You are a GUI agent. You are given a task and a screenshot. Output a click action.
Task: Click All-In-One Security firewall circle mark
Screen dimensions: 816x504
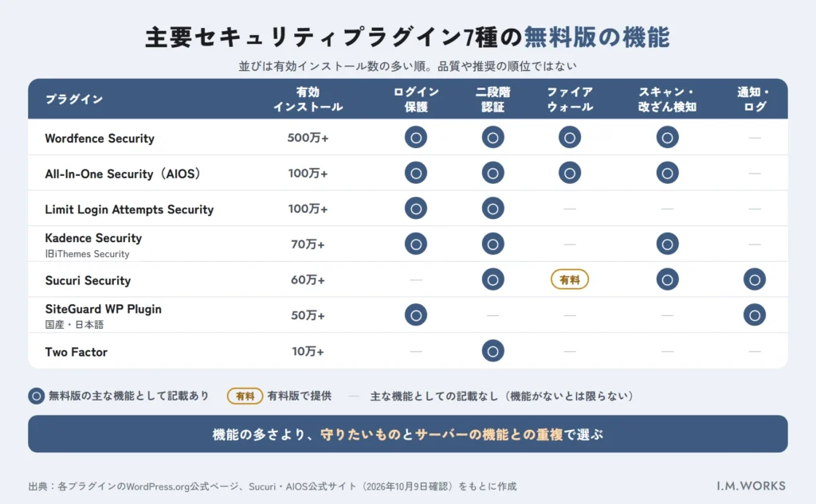[570, 173]
